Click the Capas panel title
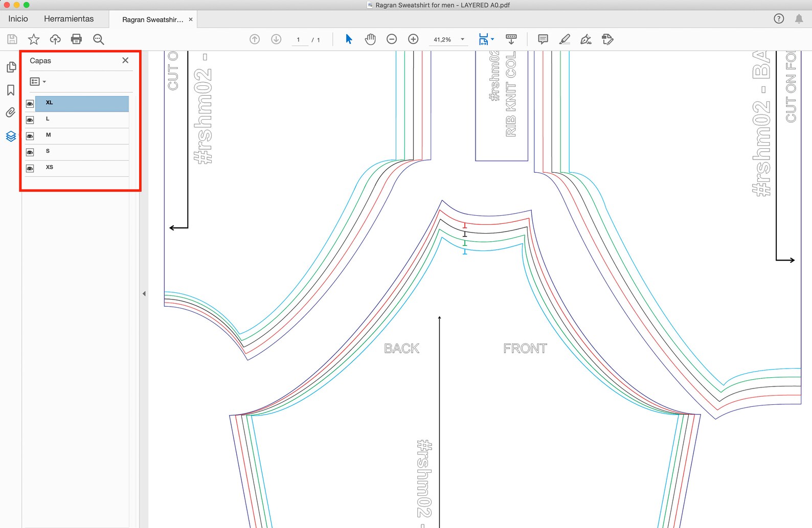Viewport: 812px width, 528px height. pos(40,61)
